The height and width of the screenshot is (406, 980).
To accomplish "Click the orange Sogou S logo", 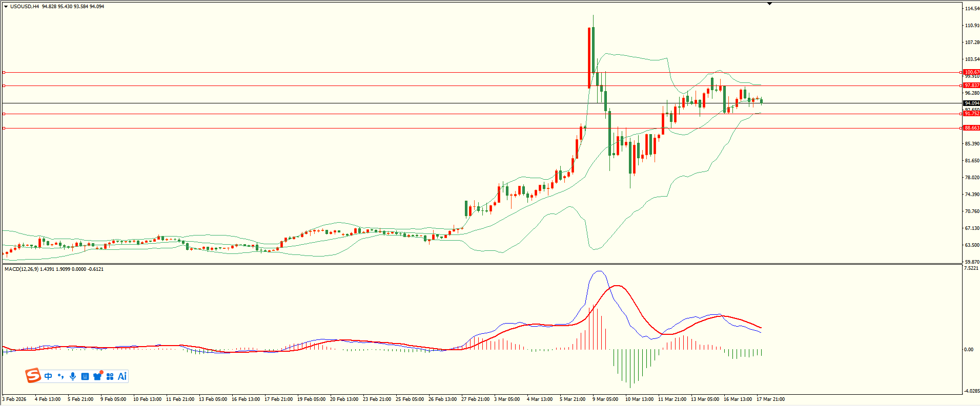I will tap(33, 376).
